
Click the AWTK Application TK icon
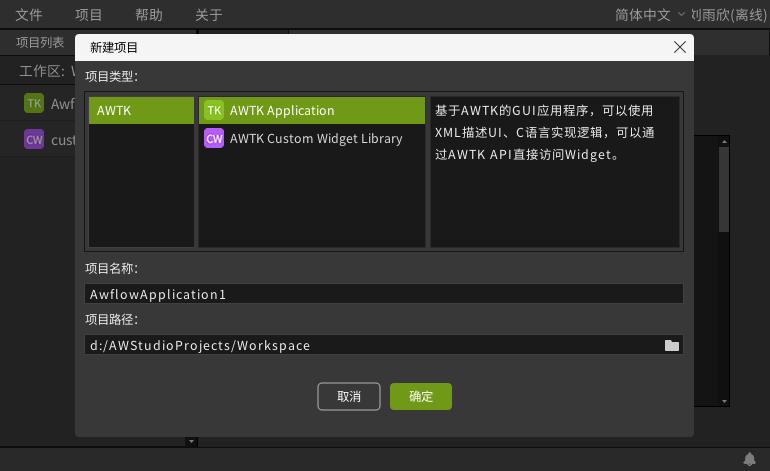(x=213, y=111)
